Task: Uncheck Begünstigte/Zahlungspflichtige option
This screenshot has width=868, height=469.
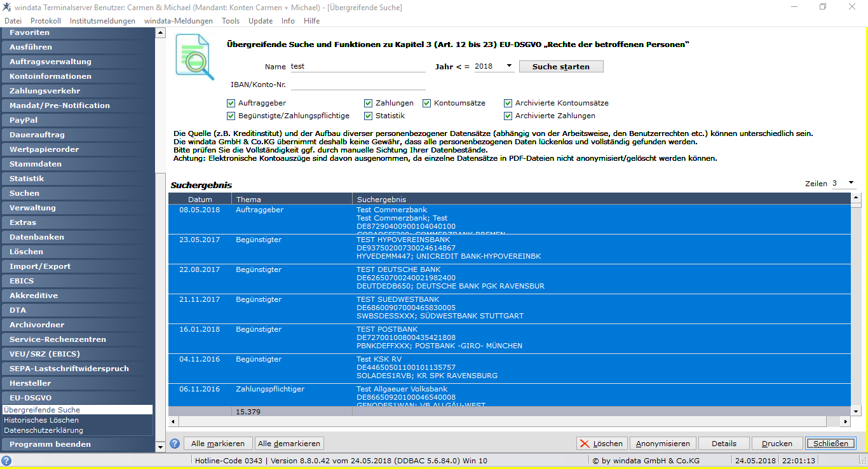Action: (231, 116)
